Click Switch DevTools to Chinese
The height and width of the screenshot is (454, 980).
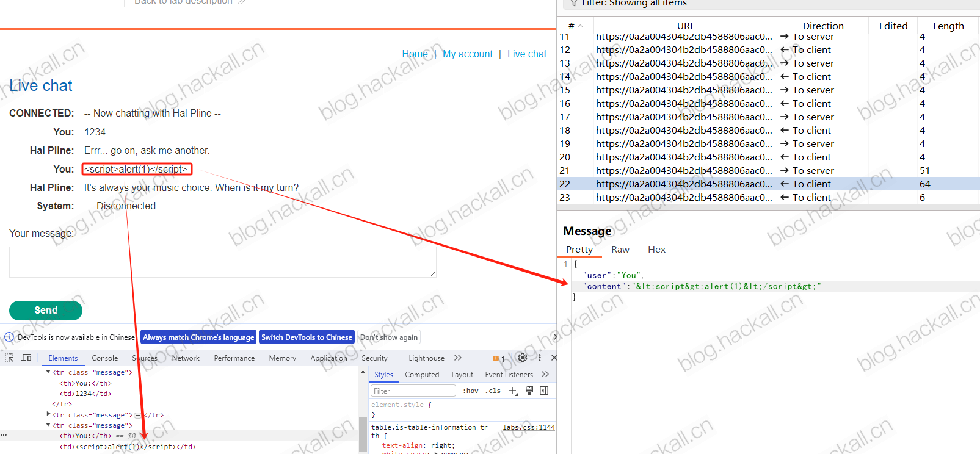tap(307, 337)
